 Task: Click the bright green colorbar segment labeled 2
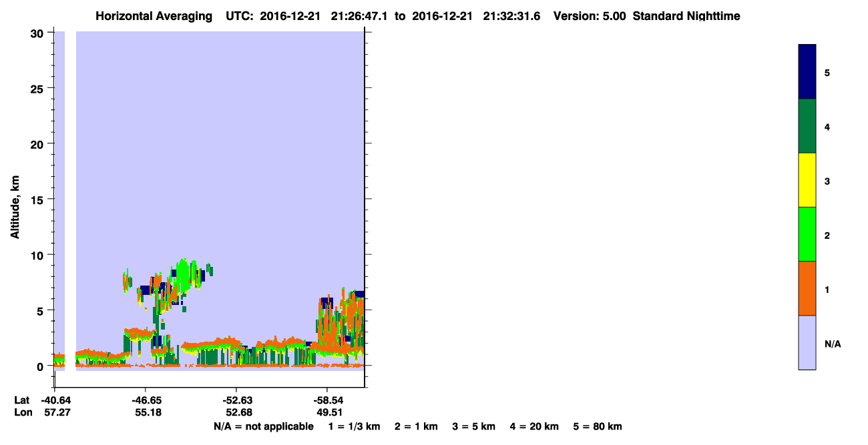click(x=807, y=234)
